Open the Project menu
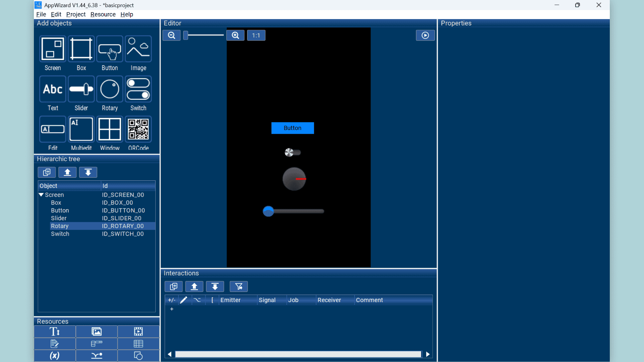644x362 pixels. 75,14
